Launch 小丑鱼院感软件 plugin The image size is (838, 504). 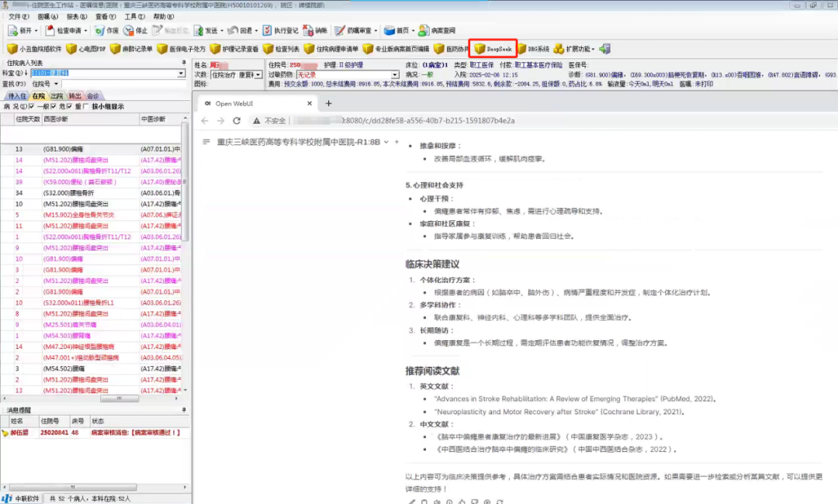coord(34,49)
